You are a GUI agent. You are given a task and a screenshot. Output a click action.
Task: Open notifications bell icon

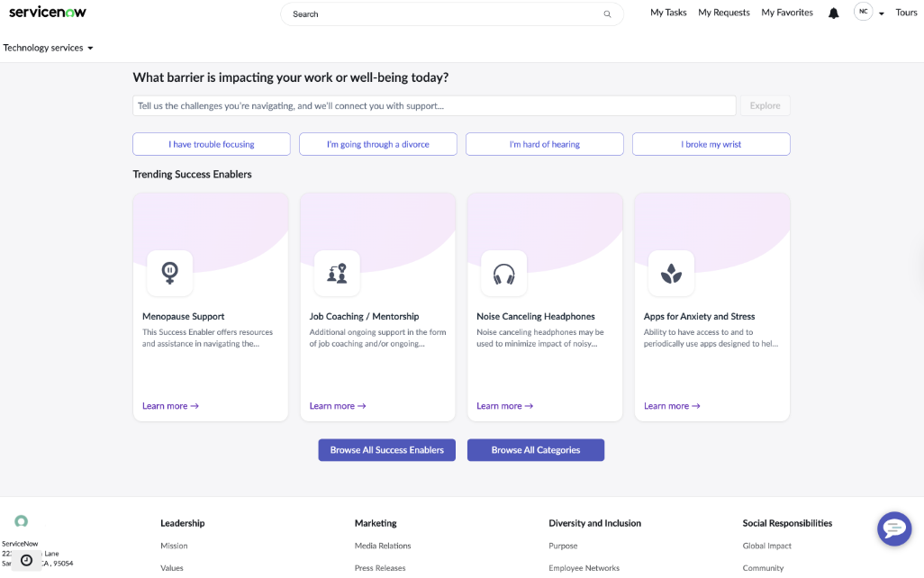click(833, 13)
